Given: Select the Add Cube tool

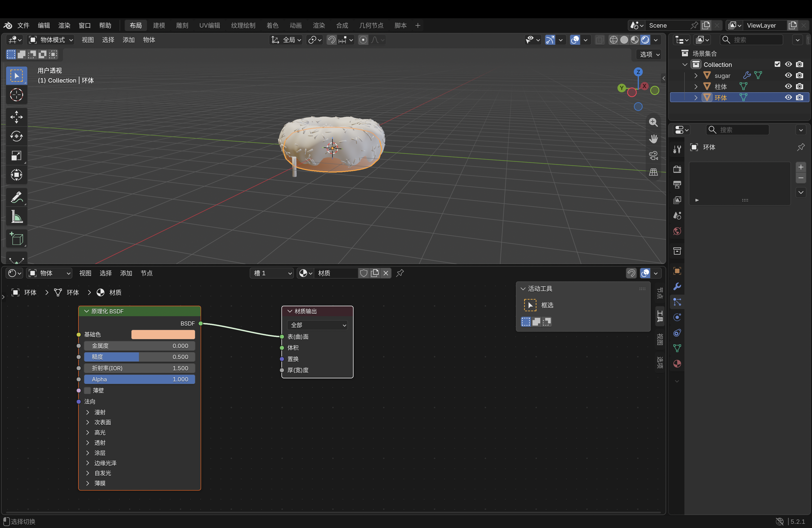Looking at the screenshot, I should tap(16, 239).
